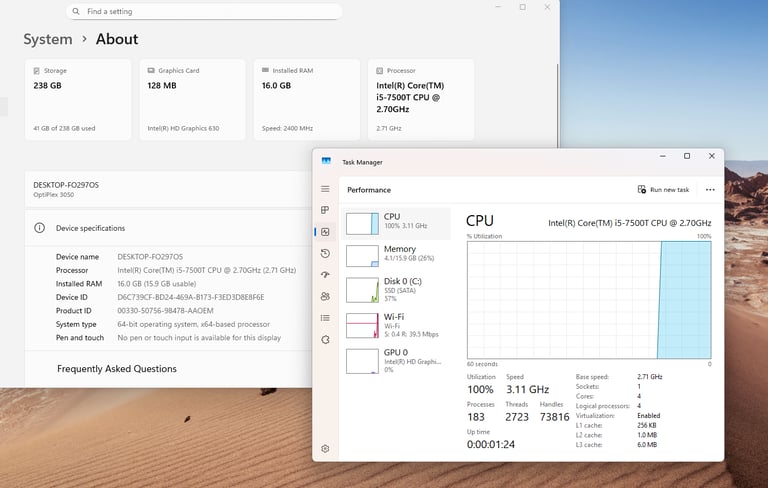Screen dimensions: 768x488
Task: Click the Graphics Card icon on the card
Action: [x=151, y=71]
